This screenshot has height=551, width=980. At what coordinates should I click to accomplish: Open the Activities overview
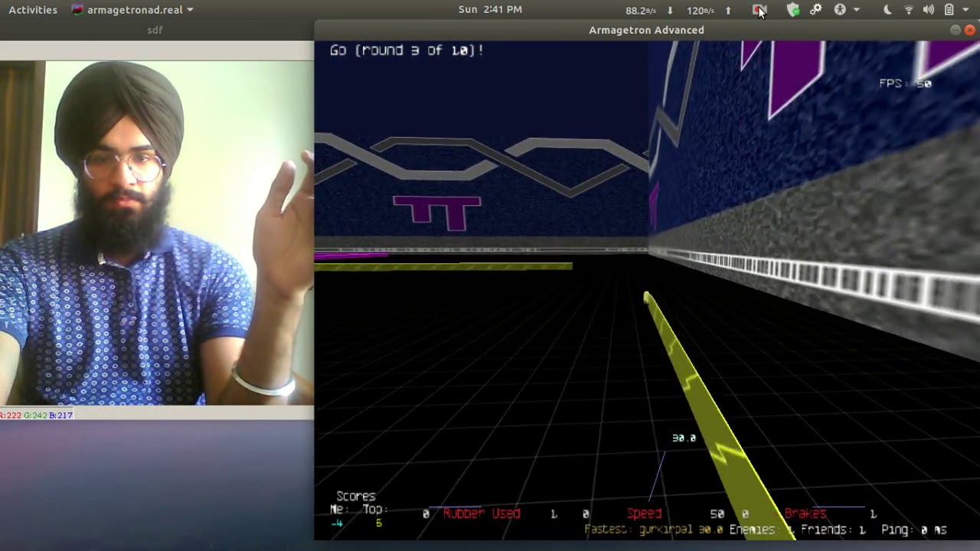(x=32, y=10)
